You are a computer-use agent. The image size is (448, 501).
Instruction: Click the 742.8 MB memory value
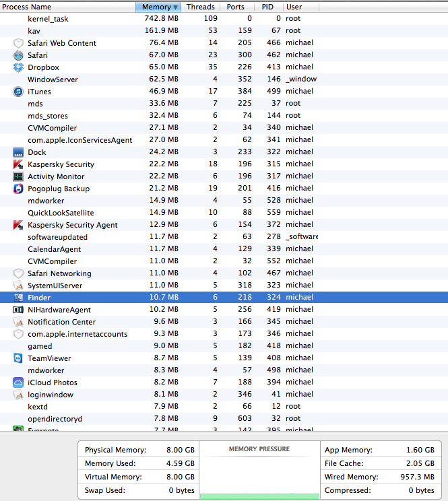tap(162, 19)
